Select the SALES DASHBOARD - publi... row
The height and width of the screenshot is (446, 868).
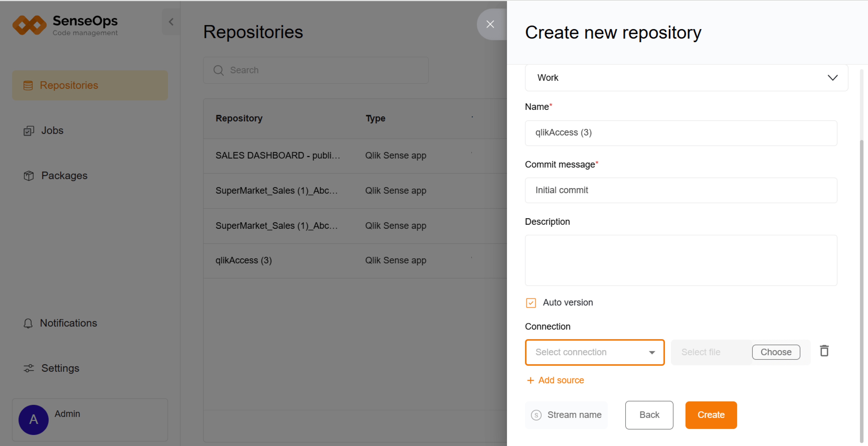(x=355, y=156)
